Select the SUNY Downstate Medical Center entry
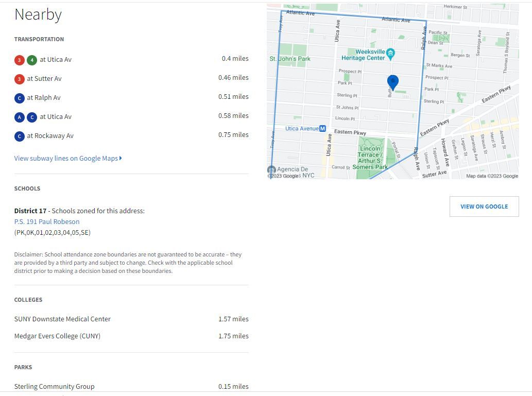This screenshot has width=532, height=396. click(62, 319)
